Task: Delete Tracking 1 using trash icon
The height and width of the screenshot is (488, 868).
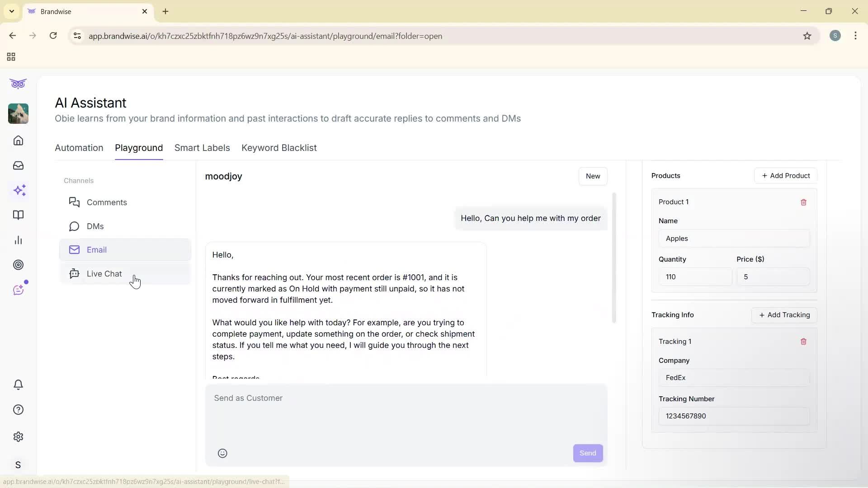Action: 803,341
